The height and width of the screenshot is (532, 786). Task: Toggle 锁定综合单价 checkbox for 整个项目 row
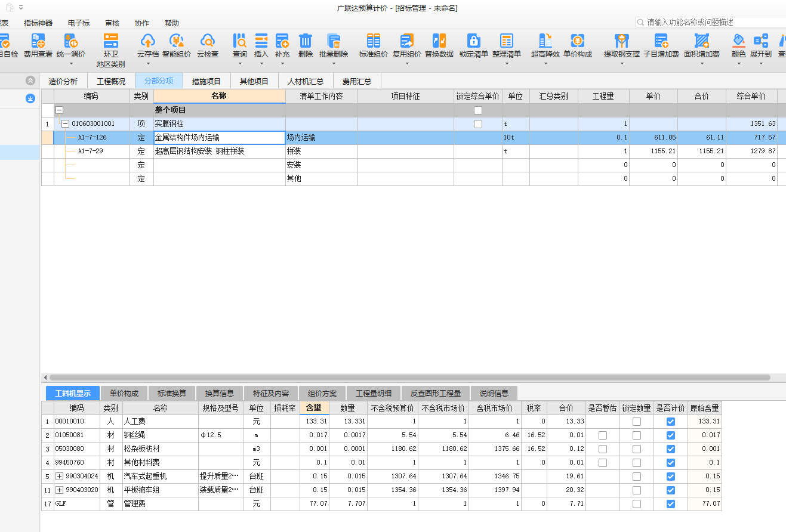point(478,110)
